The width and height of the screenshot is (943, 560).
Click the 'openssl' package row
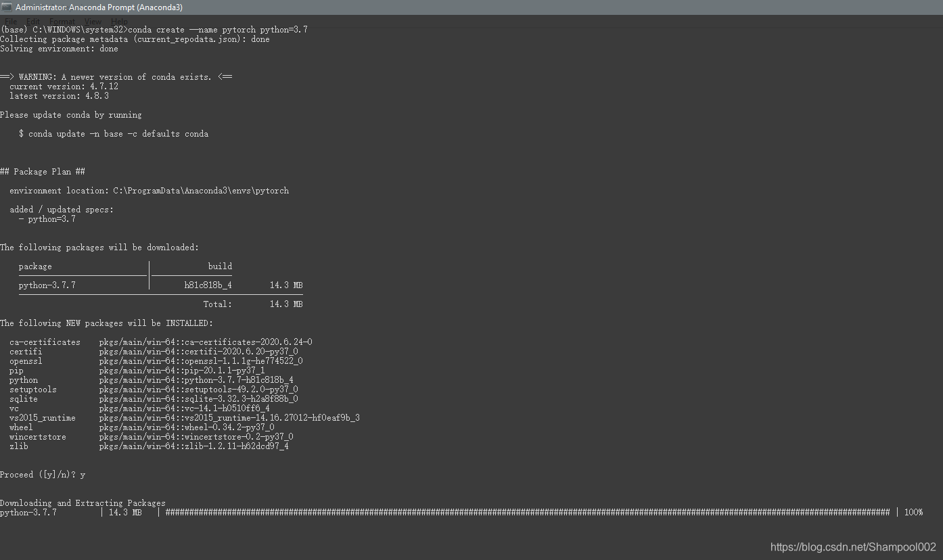(x=156, y=361)
